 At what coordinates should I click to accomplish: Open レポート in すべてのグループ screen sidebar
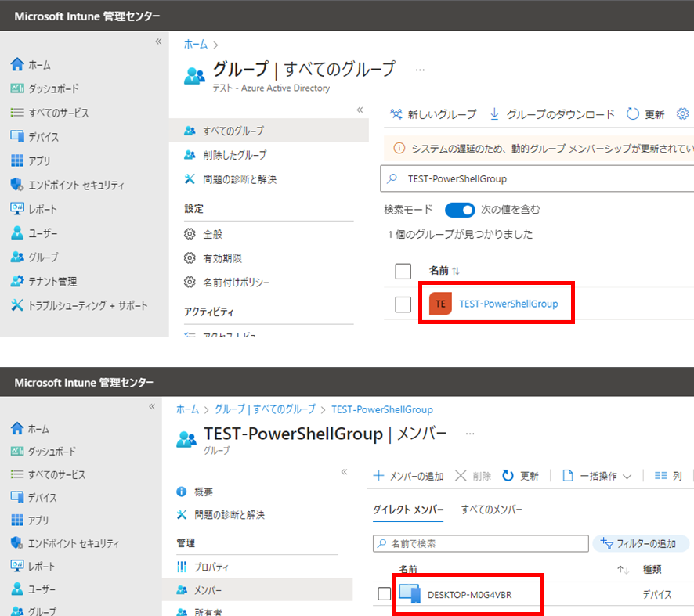click(x=34, y=209)
